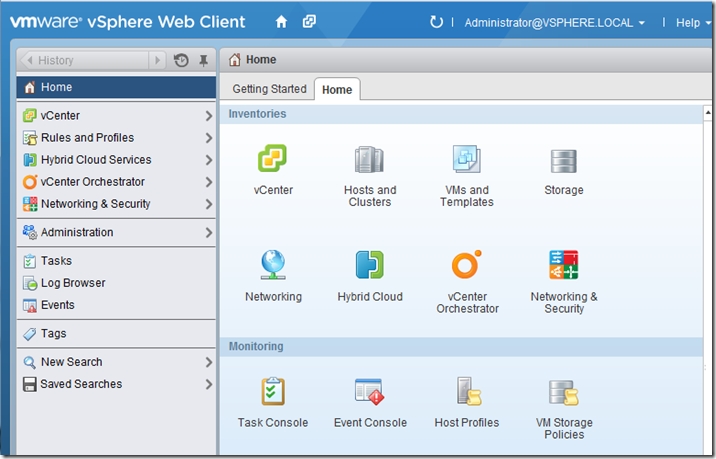
Task: Click the scrollbar up arrow in main panel
Action: tap(708, 112)
